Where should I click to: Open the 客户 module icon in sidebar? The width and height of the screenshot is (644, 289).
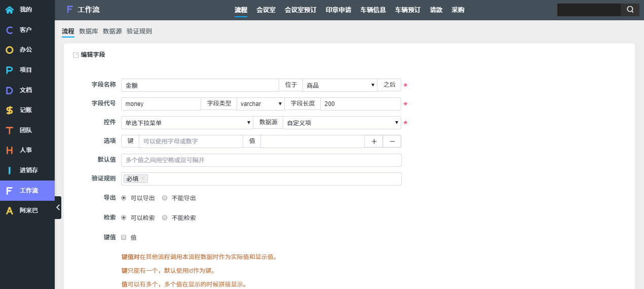coord(10,30)
